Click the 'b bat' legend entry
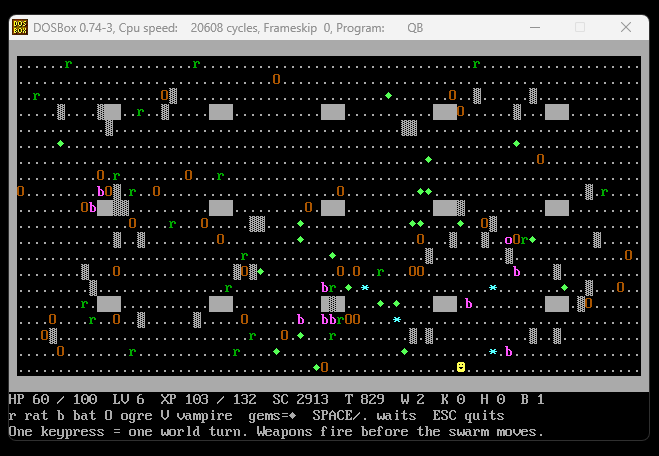This screenshot has width=659, height=456. (x=77, y=416)
